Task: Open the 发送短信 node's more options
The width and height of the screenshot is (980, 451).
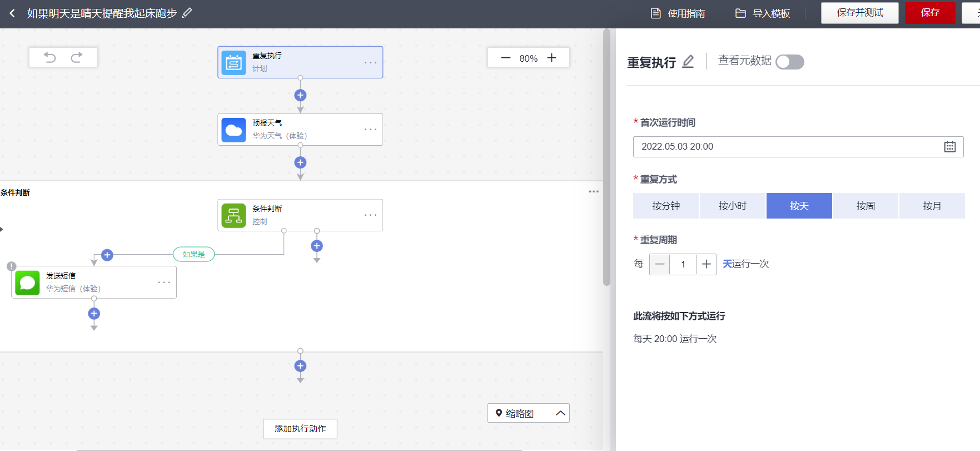Action: pos(164,282)
